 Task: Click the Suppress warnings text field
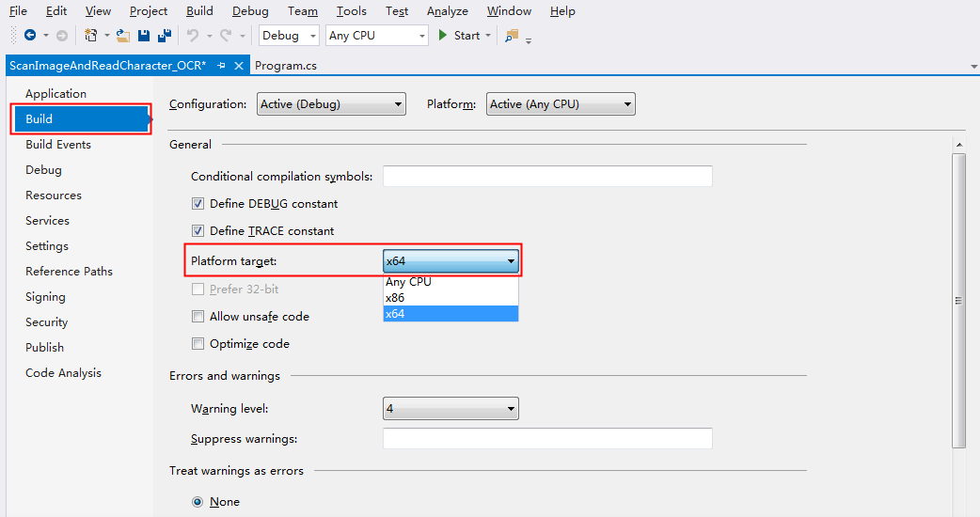click(x=547, y=438)
